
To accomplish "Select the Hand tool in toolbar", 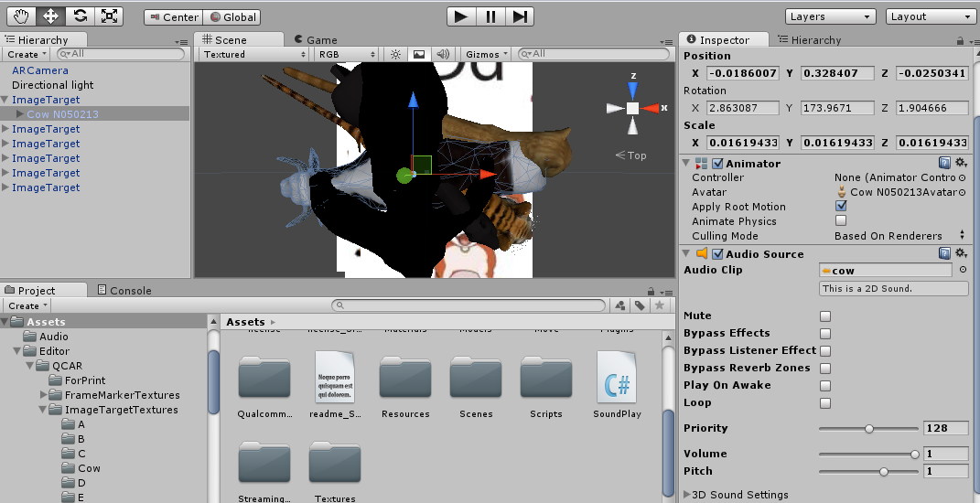I will pyautogui.click(x=21, y=16).
